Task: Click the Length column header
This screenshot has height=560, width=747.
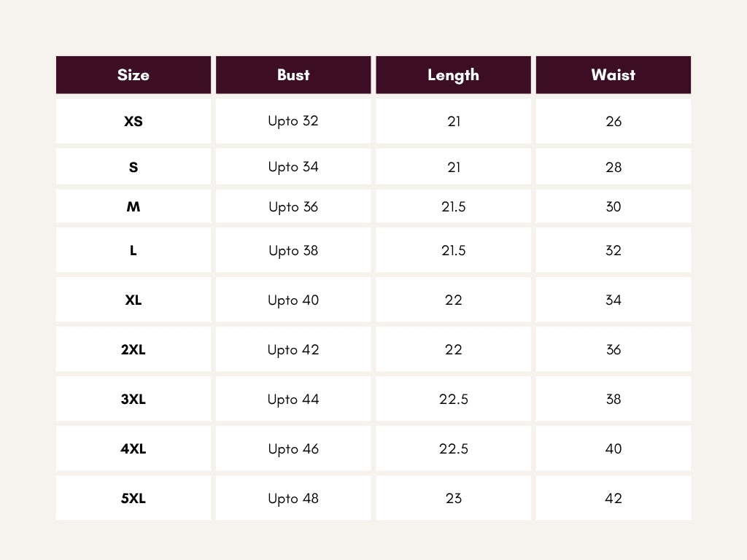Action: 453,75
